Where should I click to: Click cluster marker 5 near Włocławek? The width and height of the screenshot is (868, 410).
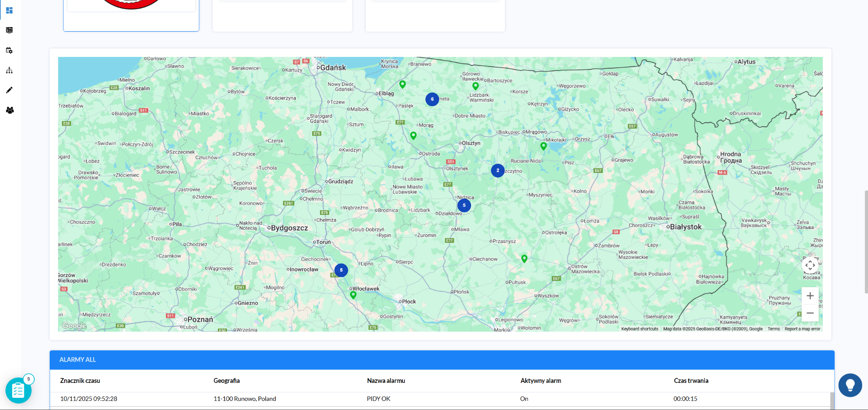341,270
